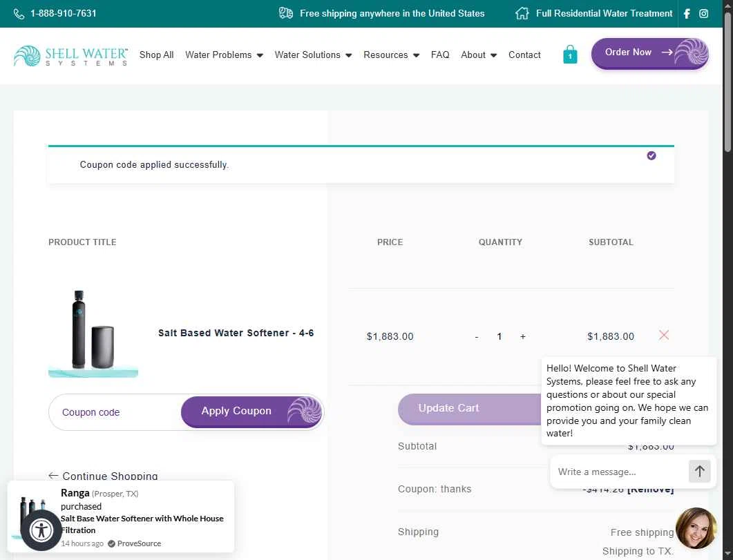Open Salt Base Water Softener with Whole House Filtration

(x=142, y=524)
